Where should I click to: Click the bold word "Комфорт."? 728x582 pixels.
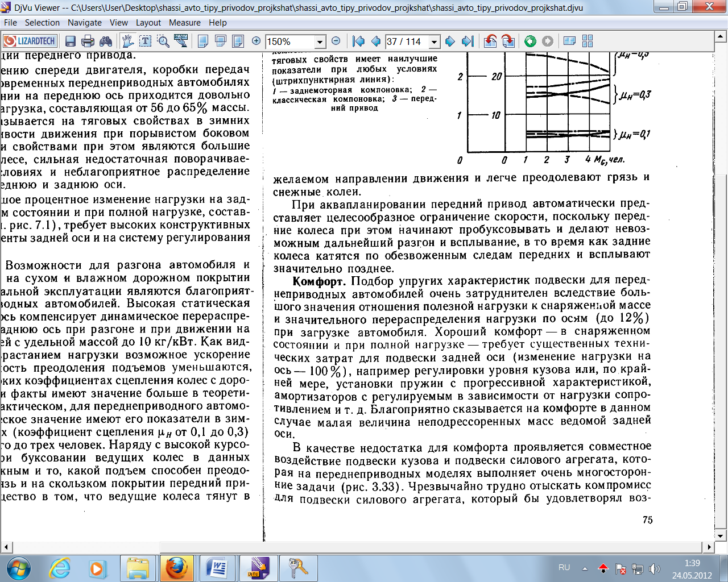[x=318, y=281]
